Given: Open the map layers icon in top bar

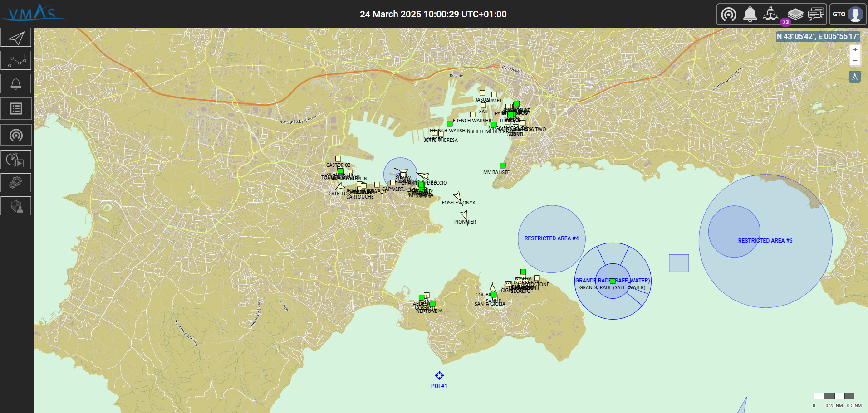Looking at the screenshot, I should click(x=795, y=14).
